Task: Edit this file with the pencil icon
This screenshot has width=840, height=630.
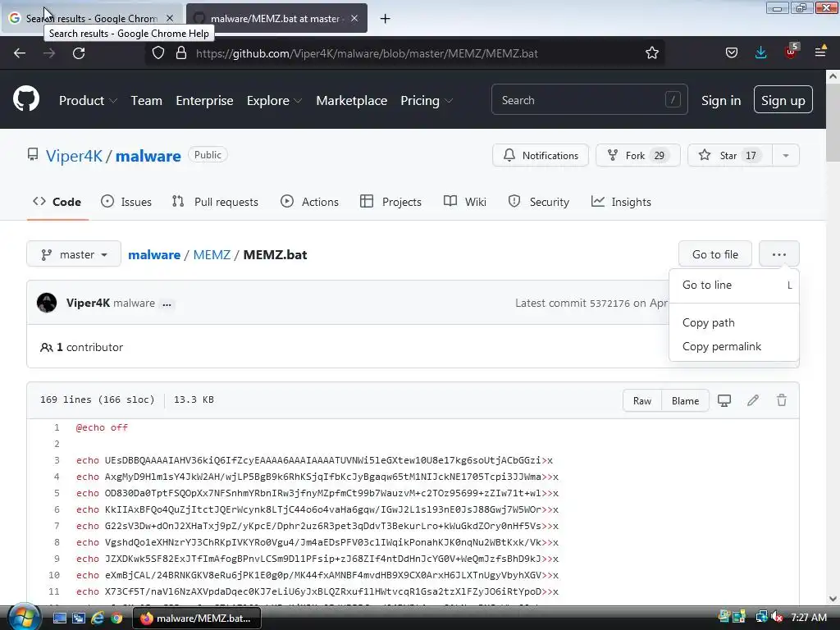Action: coord(753,400)
